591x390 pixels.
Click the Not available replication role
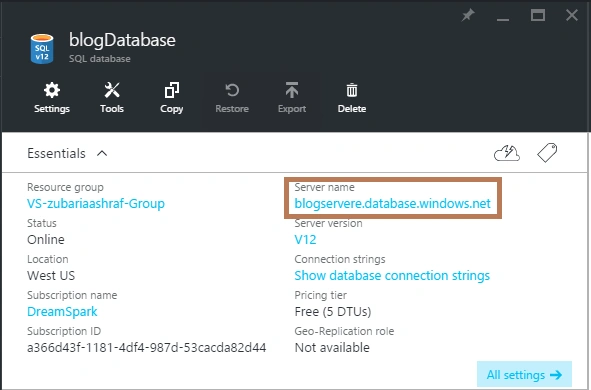[332, 347]
